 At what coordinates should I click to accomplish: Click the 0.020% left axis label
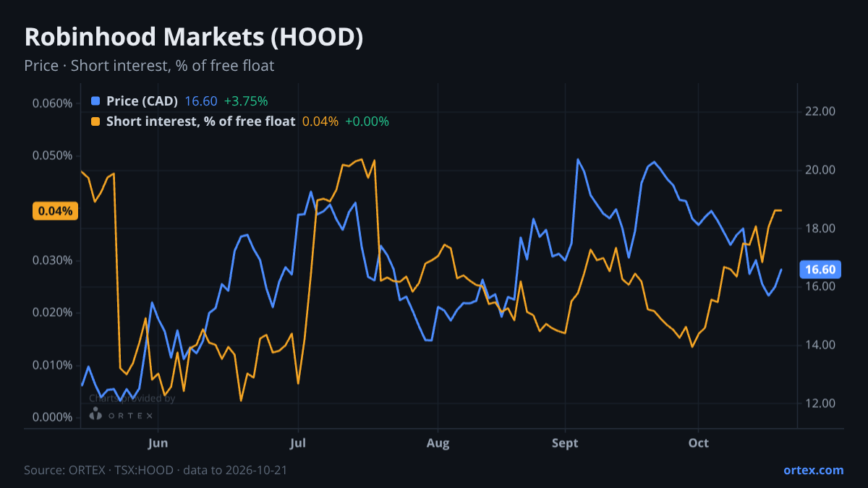point(52,312)
